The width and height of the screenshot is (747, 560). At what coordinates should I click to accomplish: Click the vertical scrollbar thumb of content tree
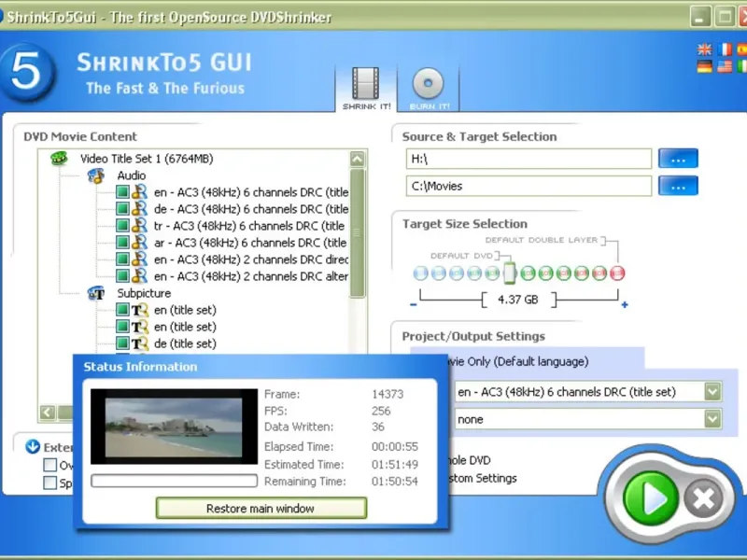point(358,232)
